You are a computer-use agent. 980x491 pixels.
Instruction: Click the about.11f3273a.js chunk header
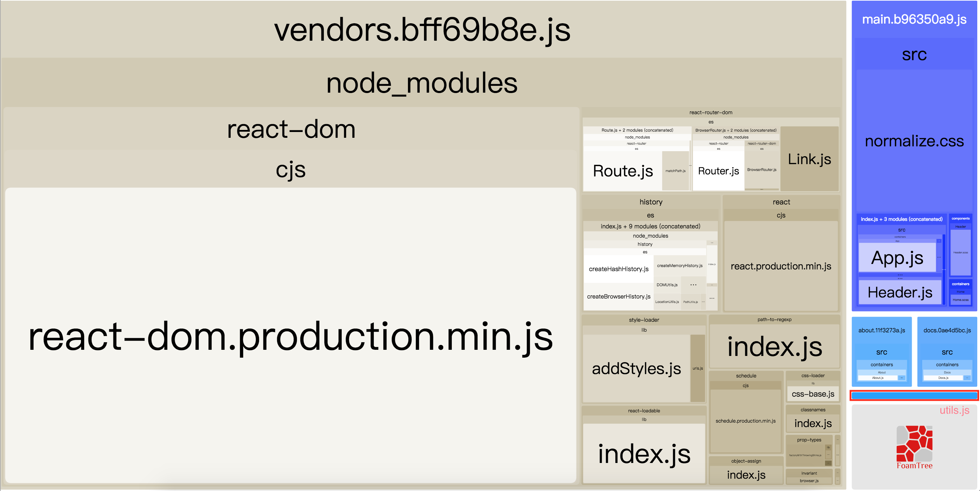[x=882, y=330]
